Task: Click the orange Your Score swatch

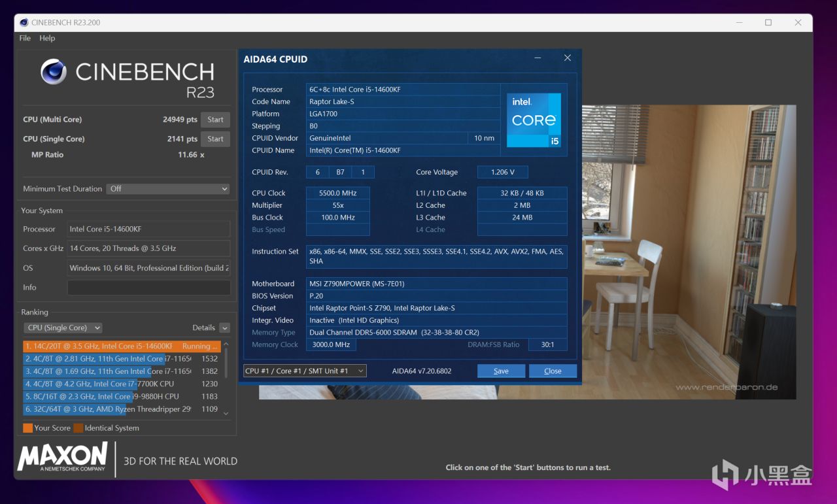Action: [x=27, y=428]
